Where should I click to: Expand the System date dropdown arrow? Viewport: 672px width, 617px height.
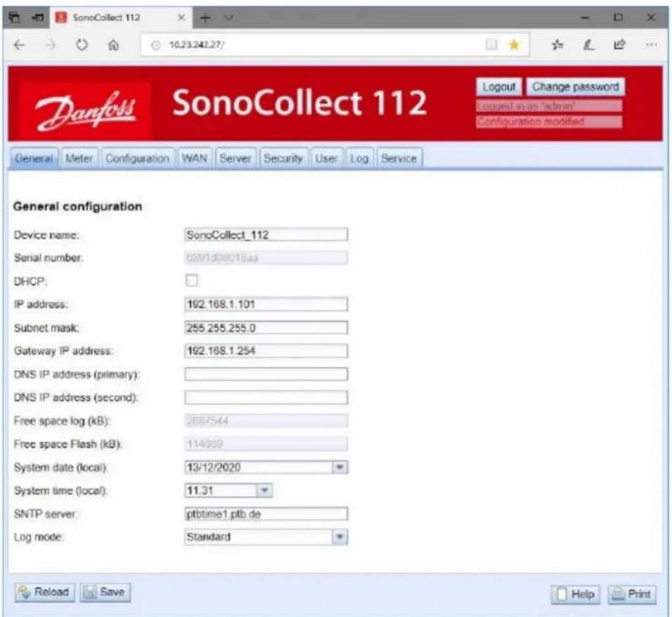[x=340, y=467]
